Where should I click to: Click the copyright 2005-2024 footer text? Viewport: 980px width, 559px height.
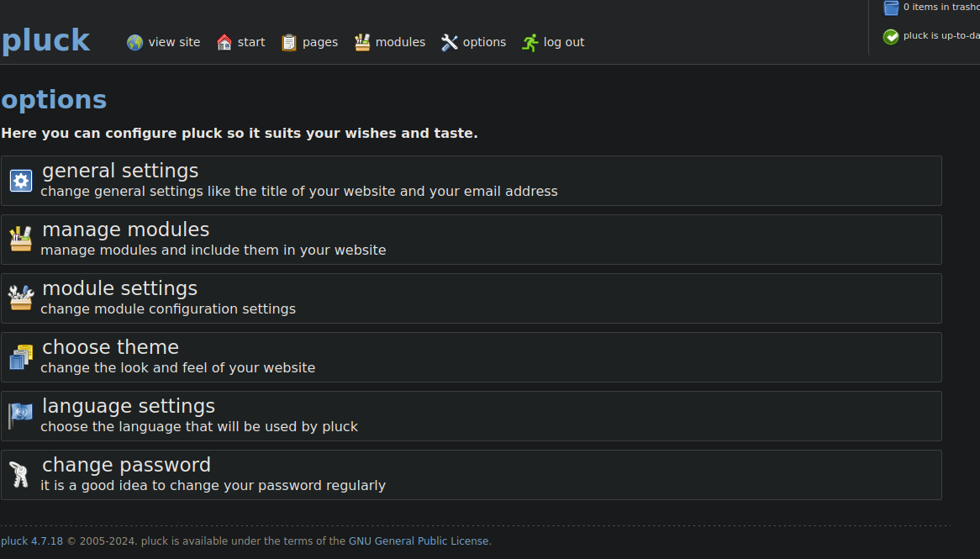coord(103,541)
